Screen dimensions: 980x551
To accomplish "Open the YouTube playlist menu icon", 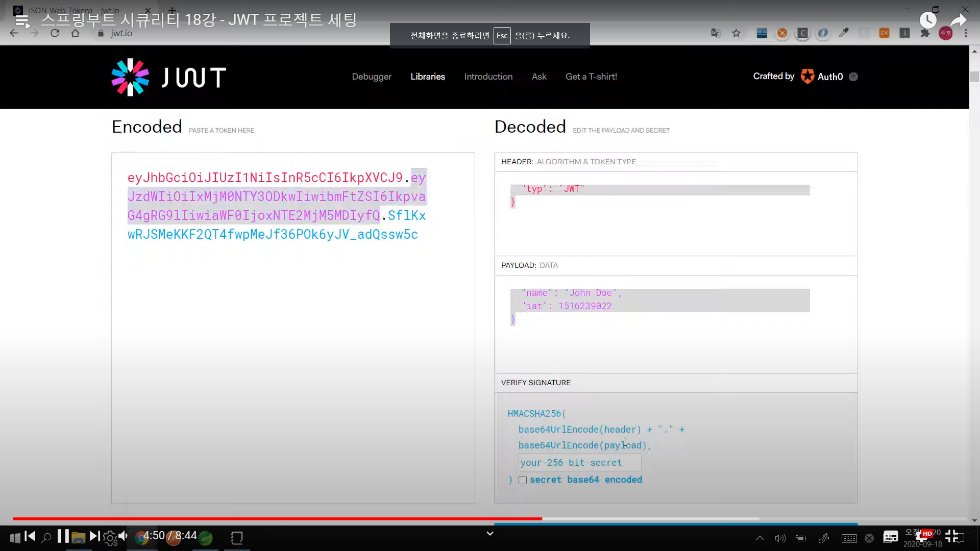I will [22, 21].
